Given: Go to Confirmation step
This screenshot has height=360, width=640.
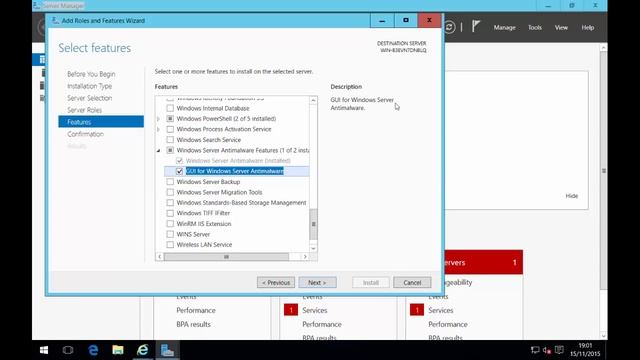Looking at the screenshot, I should coord(85,134).
